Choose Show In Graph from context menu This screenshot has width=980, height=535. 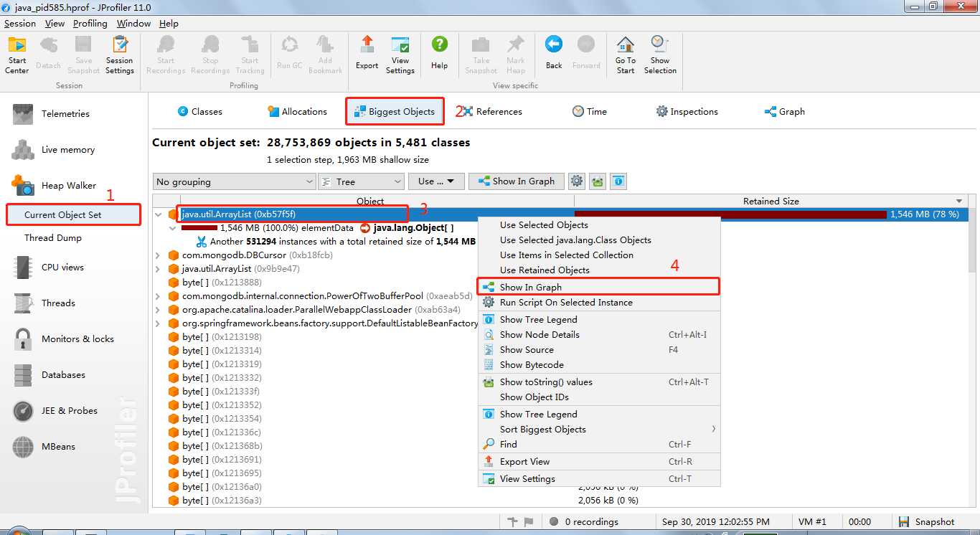(x=599, y=287)
